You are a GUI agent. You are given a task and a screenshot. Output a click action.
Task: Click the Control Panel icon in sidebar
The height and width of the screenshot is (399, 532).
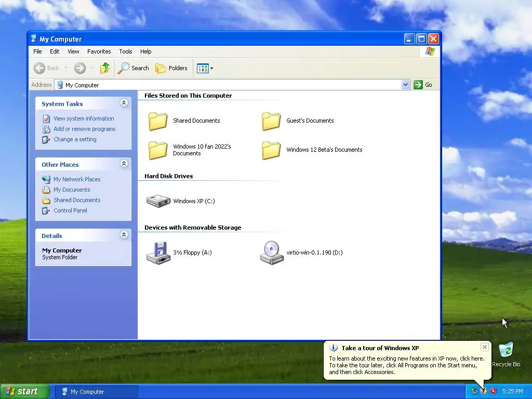point(46,211)
